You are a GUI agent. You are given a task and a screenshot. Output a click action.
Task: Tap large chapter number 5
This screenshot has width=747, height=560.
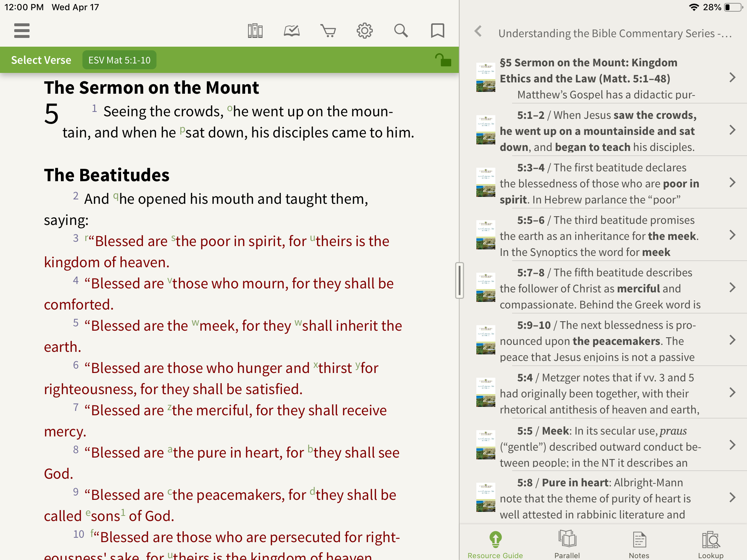51,114
